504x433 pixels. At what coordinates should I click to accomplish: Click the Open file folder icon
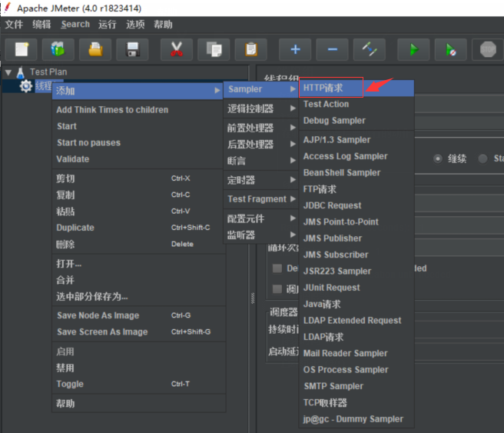coord(95,49)
